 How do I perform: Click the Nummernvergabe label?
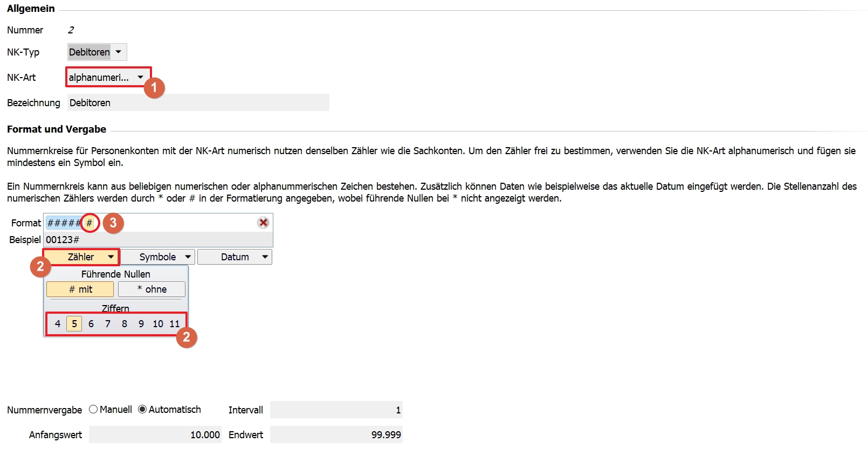click(x=45, y=410)
